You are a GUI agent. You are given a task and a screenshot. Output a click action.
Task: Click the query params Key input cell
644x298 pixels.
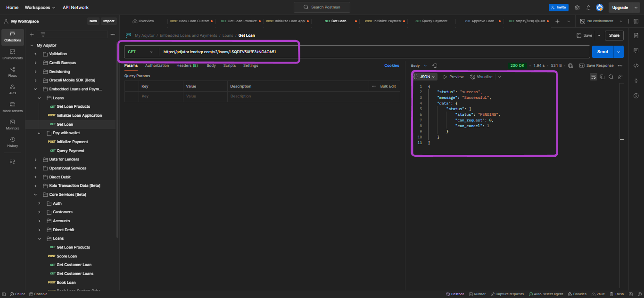tap(161, 96)
